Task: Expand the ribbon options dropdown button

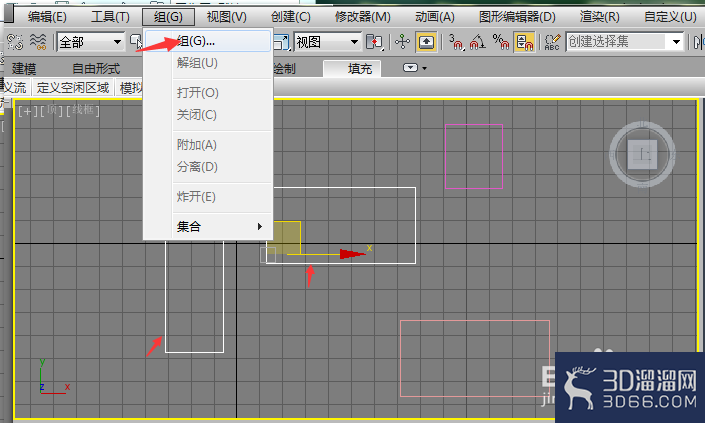Action: [x=414, y=68]
